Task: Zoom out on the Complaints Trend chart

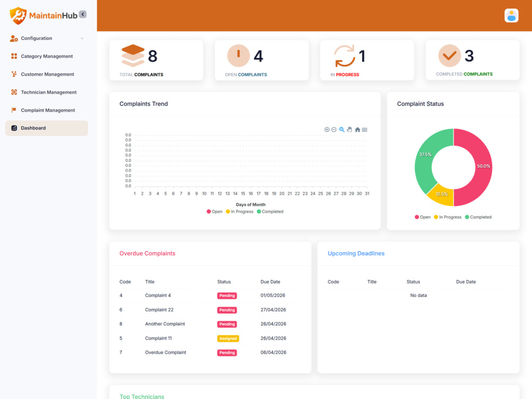Action: (x=334, y=130)
